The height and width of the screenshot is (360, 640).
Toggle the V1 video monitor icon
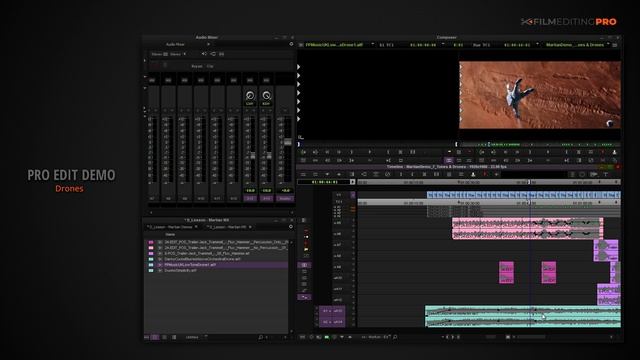[x=353, y=195]
